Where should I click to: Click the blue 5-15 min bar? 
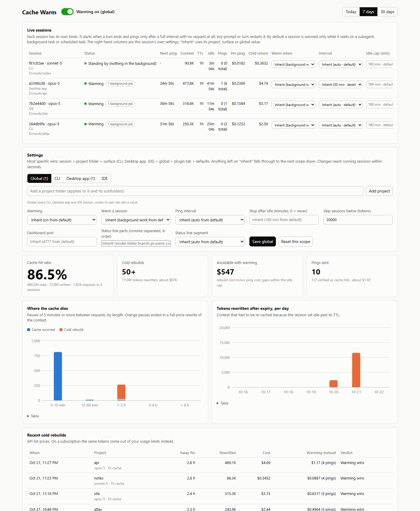tap(58, 376)
